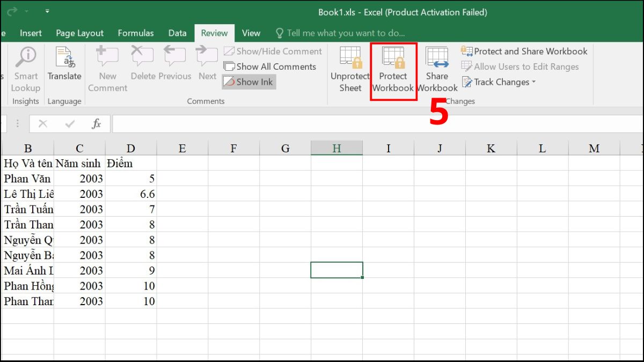Open the Page Layout ribbon tab

pos(79,33)
